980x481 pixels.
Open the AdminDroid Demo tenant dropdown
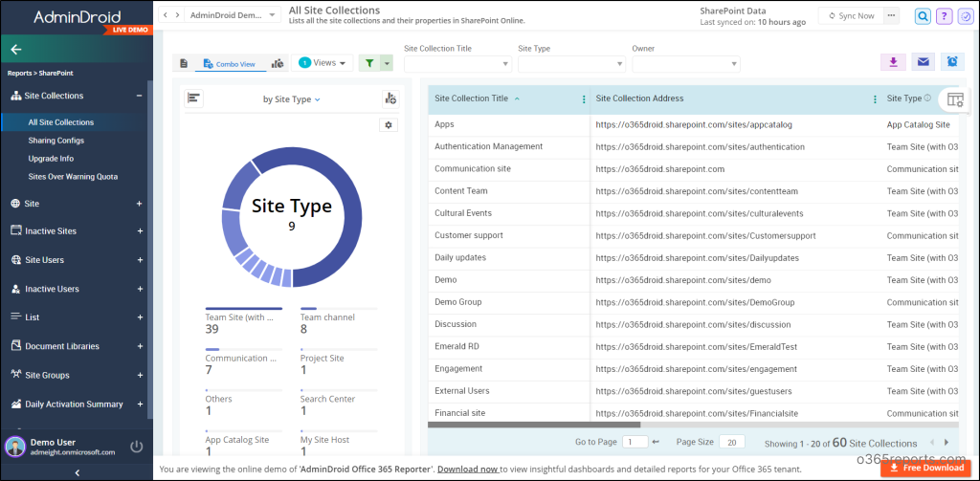click(234, 15)
